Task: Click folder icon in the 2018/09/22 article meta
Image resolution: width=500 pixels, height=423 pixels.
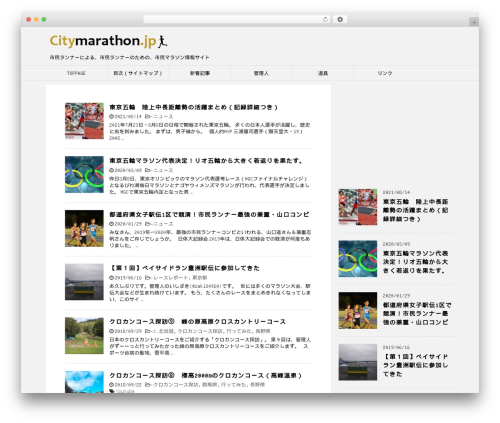Action: point(147,385)
